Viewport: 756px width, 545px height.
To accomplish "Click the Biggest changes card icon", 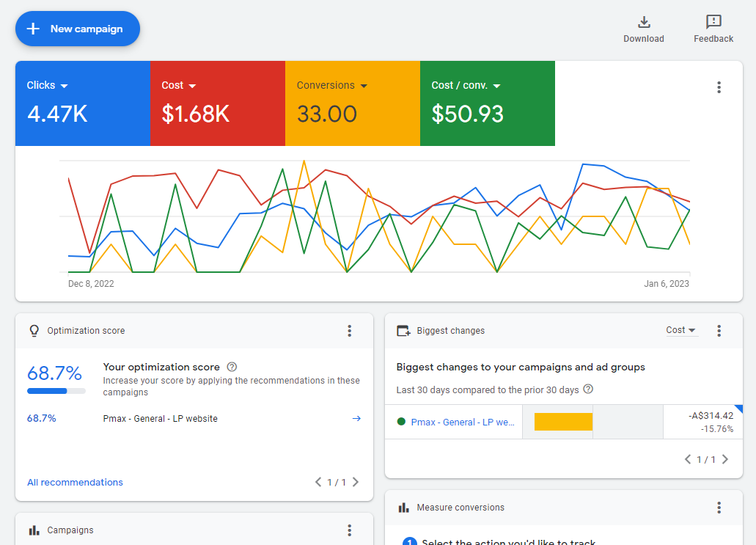I will 403,331.
